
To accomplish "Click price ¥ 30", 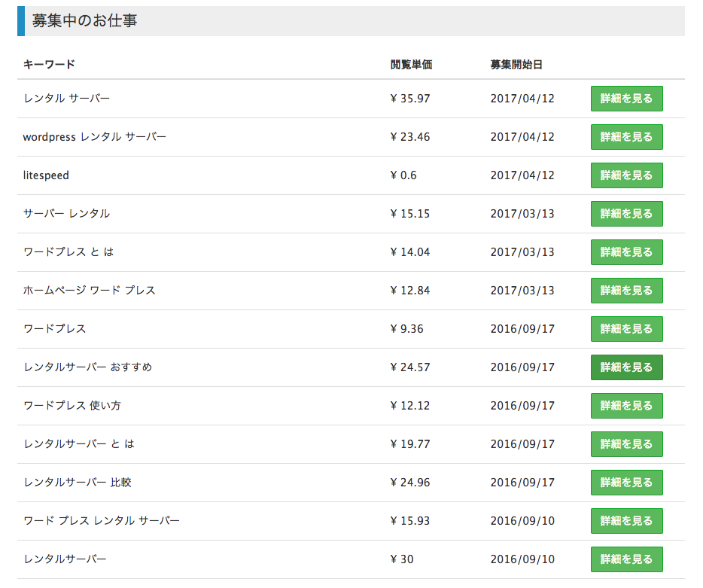I will point(402,559).
